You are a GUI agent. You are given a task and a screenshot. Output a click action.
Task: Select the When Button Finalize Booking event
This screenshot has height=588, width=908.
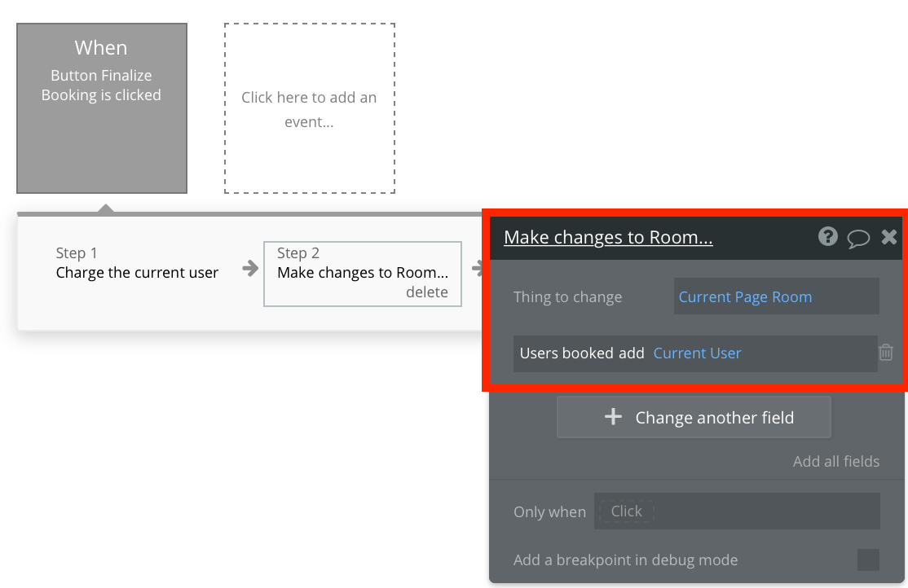[101, 108]
